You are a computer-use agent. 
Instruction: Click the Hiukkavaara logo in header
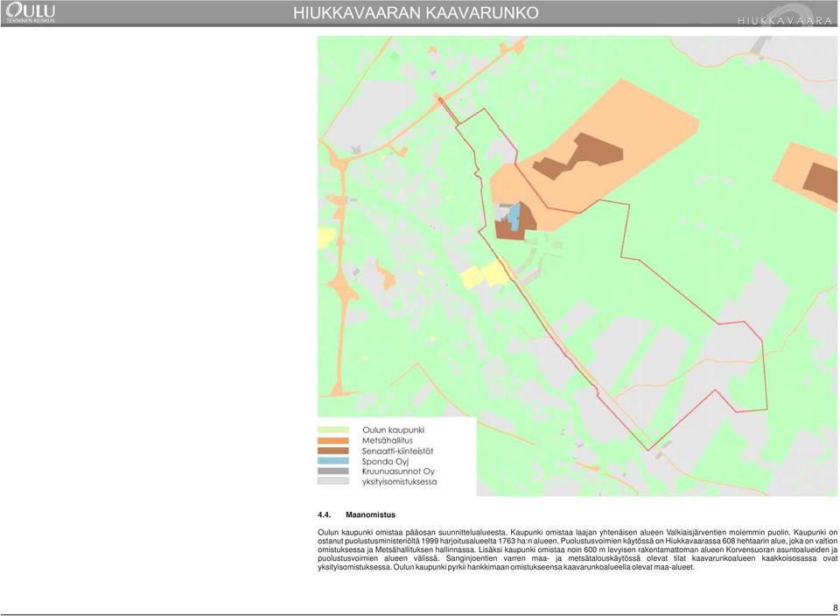[x=785, y=16]
